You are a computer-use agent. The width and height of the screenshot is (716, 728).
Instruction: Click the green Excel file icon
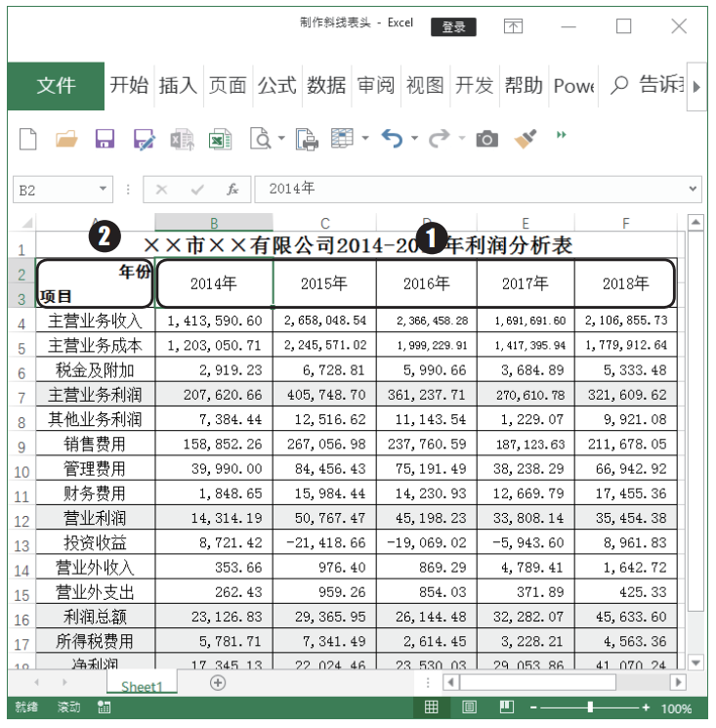(x=220, y=140)
